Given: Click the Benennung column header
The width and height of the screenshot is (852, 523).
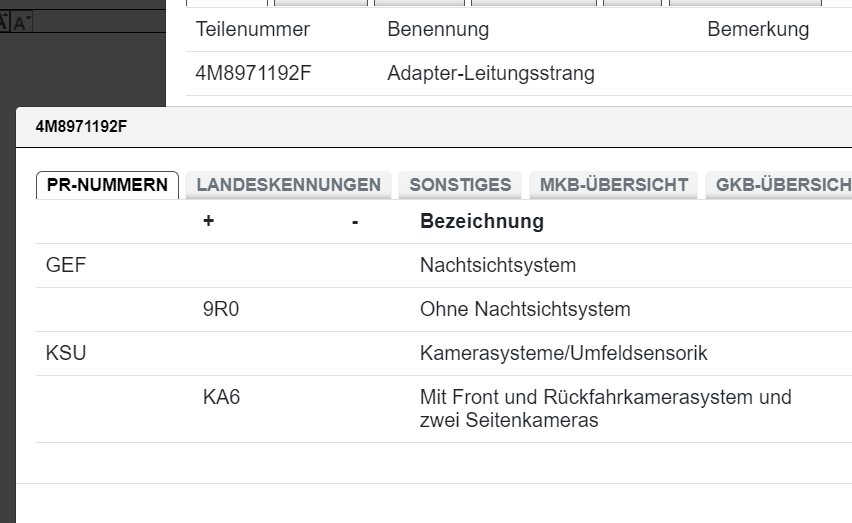Looking at the screenshot, I should tap(438, 30).
